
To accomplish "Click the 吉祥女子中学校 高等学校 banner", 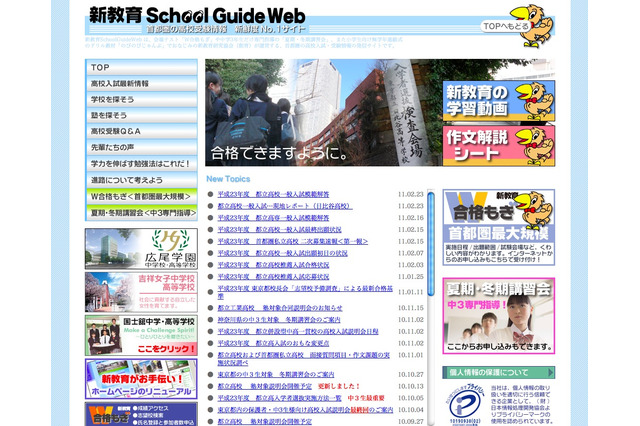I will point(141,292).
